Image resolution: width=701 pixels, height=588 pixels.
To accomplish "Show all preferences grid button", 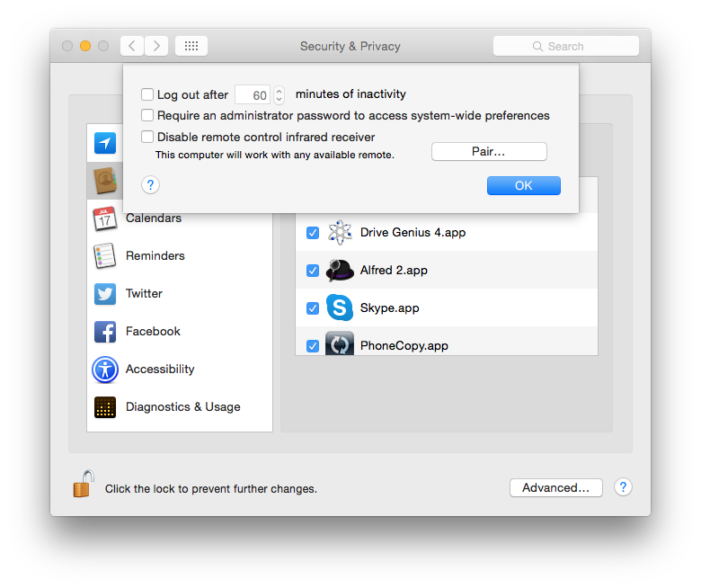I will 191,46.
